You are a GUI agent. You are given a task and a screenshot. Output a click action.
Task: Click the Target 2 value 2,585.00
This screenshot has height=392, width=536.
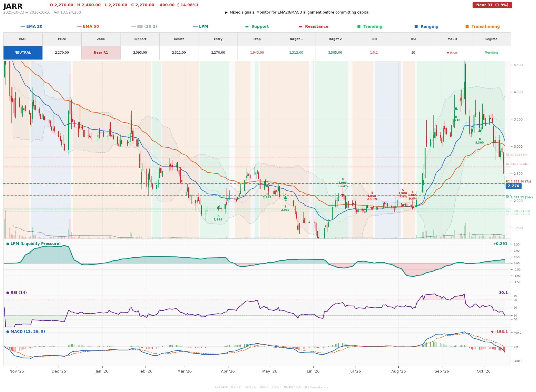335,53
